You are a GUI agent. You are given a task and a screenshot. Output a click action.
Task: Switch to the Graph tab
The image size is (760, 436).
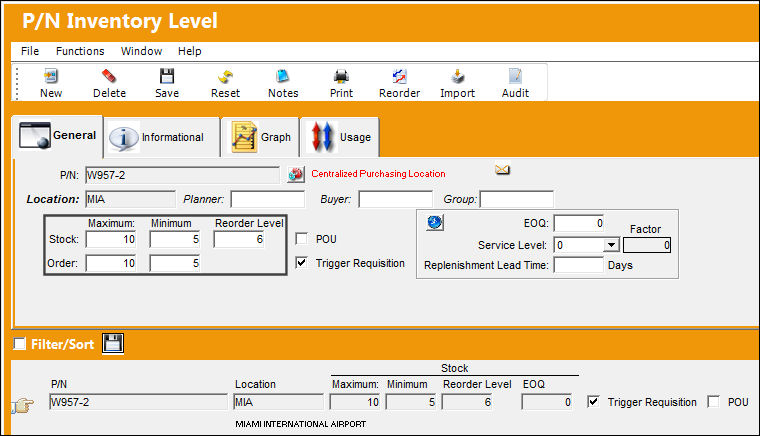click(x=260, y=138)
